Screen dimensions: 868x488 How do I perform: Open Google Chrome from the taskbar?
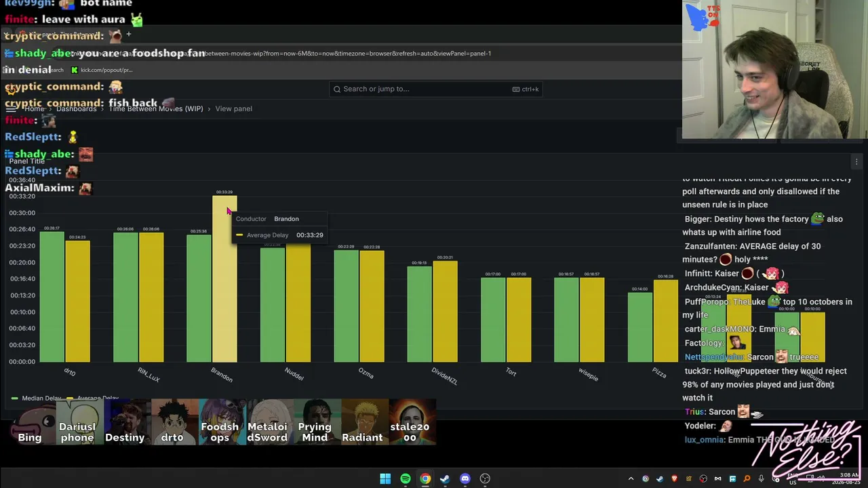point(425,479)
